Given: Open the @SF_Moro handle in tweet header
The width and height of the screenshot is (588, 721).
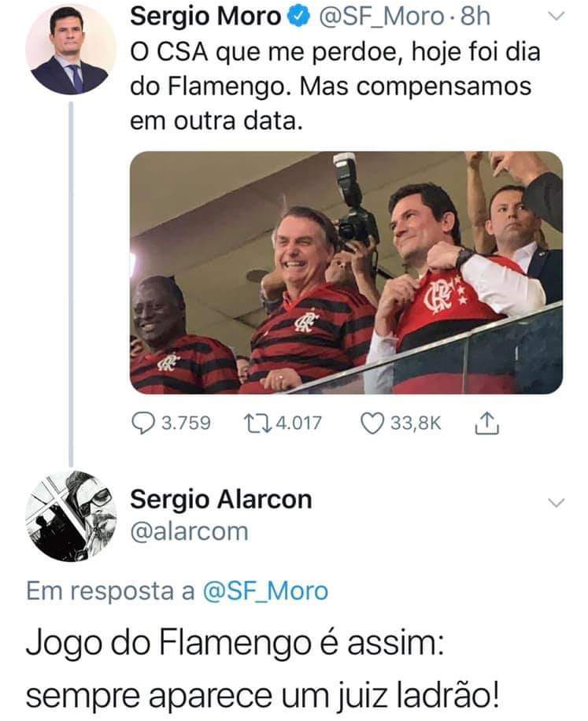Looking at the screenshot, I should coord(381,17).
